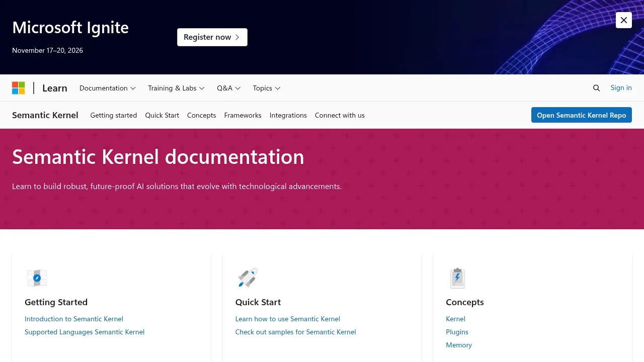Open Introduction to Semantic Kernel link
This screenshot has width=644, height=362.
click(74, 319)
